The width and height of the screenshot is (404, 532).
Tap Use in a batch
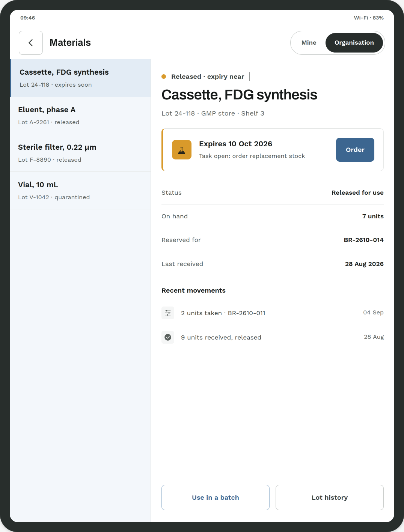coord(216,497)
